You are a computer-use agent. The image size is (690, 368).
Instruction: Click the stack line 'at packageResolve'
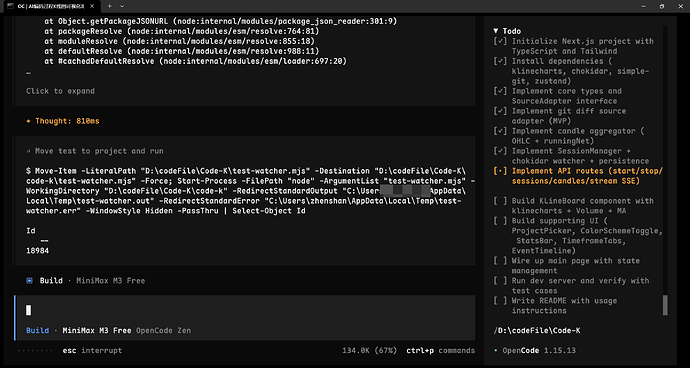(x=181, y=31)
